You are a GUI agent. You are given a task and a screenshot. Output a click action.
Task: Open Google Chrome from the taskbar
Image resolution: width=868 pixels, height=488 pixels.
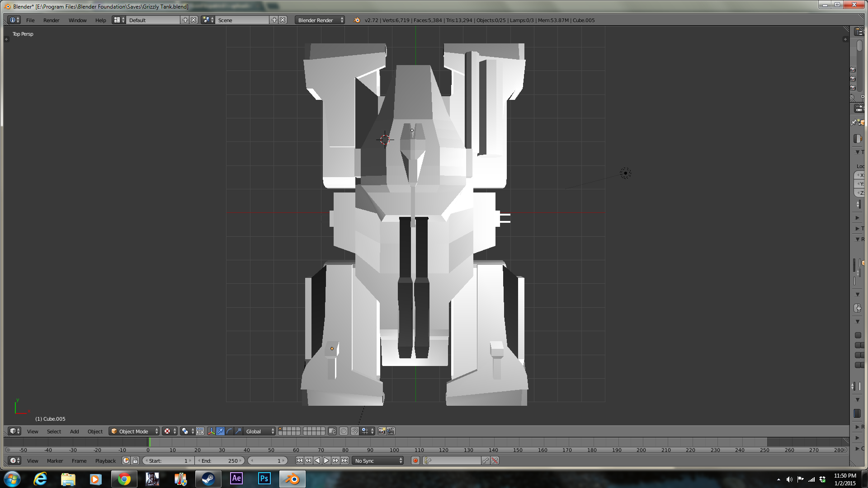(124, 479)
